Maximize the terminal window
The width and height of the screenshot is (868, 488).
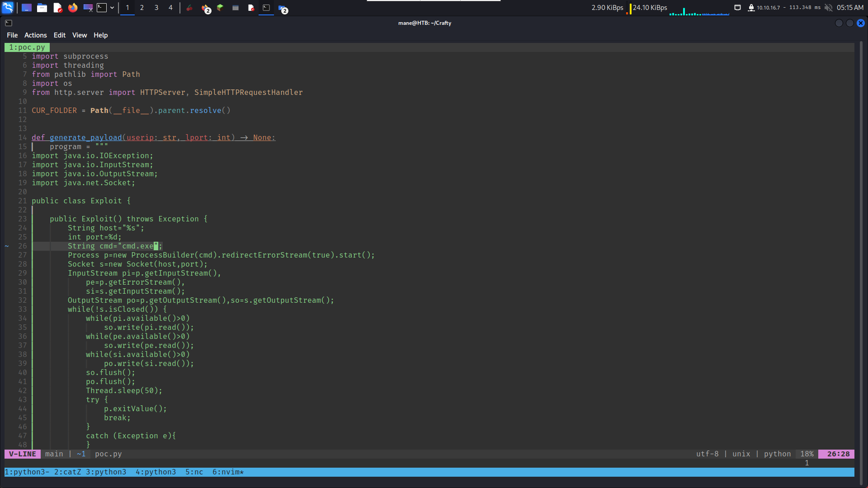pyautogui.click(x=849, y=23)
